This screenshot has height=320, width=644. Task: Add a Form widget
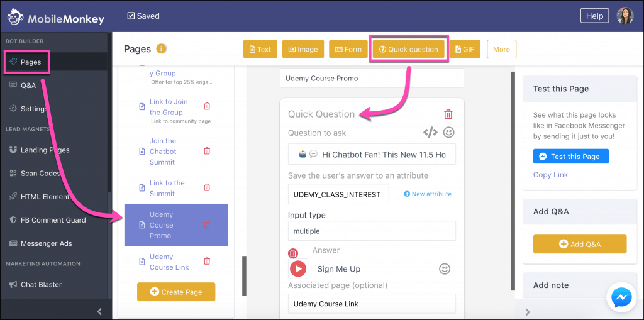point(348,49)
